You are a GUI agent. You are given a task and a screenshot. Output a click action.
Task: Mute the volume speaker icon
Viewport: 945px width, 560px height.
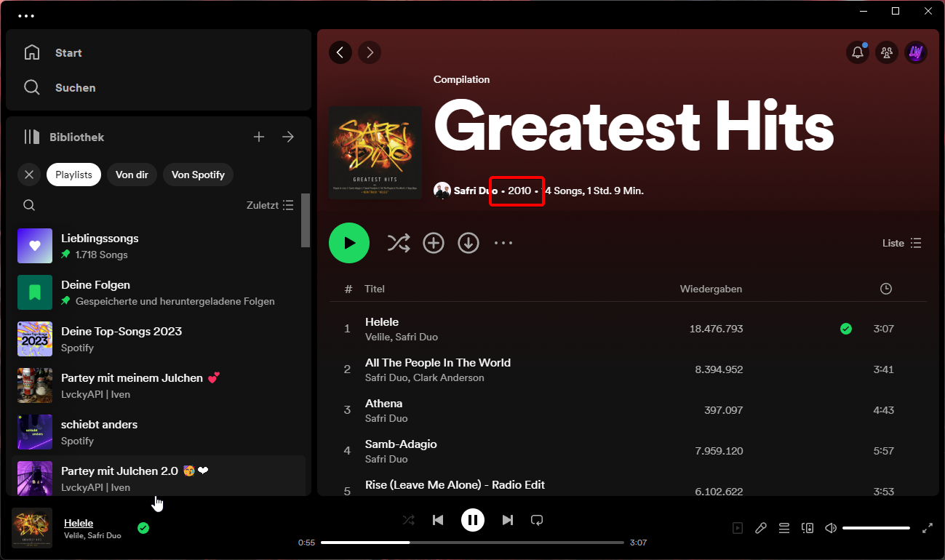(831, 528)
